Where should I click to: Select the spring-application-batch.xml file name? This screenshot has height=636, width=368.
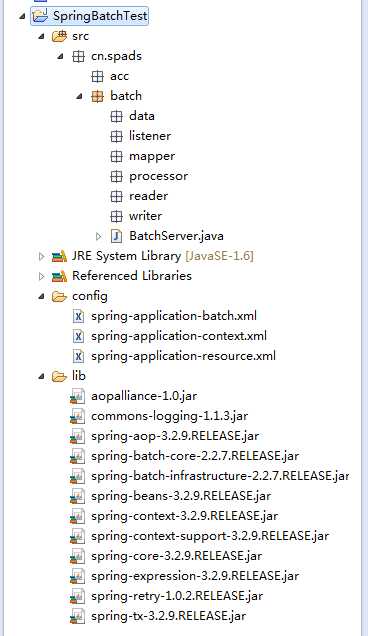(174, 316)
